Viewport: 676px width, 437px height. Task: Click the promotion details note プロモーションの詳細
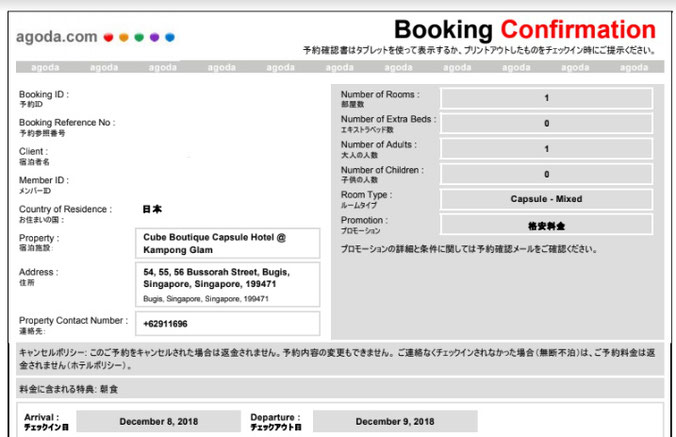(469, 249)
